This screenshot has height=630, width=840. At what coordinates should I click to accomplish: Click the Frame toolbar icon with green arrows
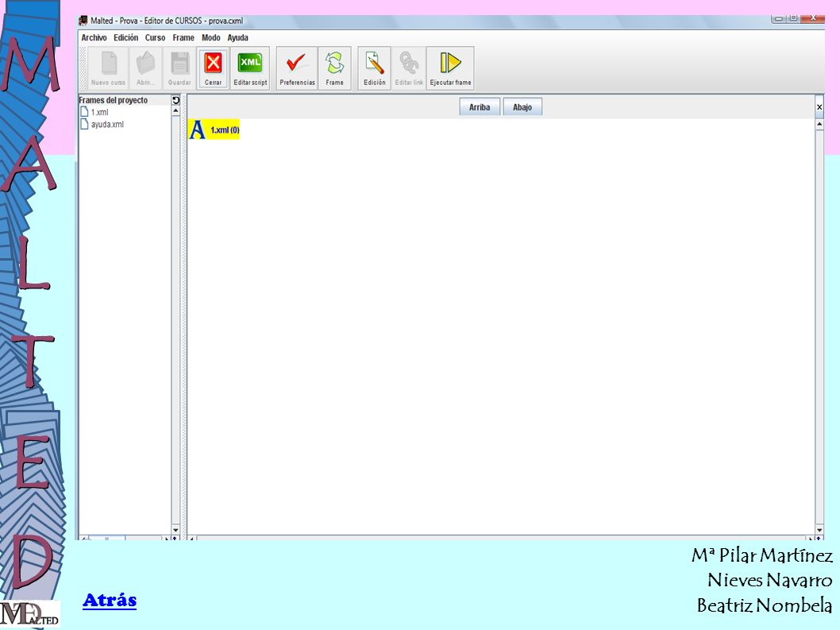pos(335,68)
